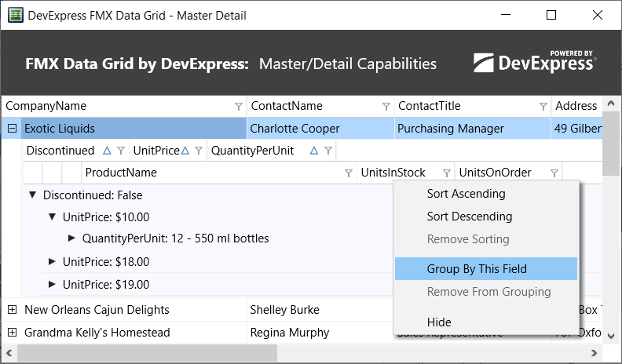The height and width of the screenshot is (364, 622).
Task: Click the Discontinued group sort arrow
Action: 107,151
